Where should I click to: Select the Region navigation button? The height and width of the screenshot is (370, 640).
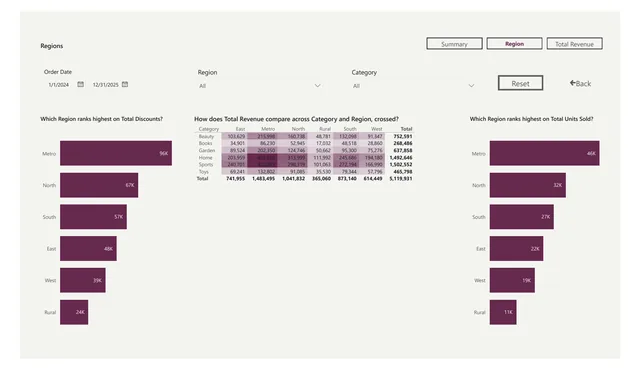(x=514, y=44)
